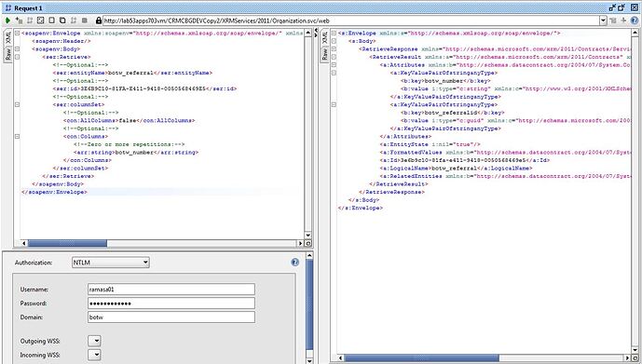
Task: Collapse the soapenv:Envelope node in request
Action: (x=17, y=34)
